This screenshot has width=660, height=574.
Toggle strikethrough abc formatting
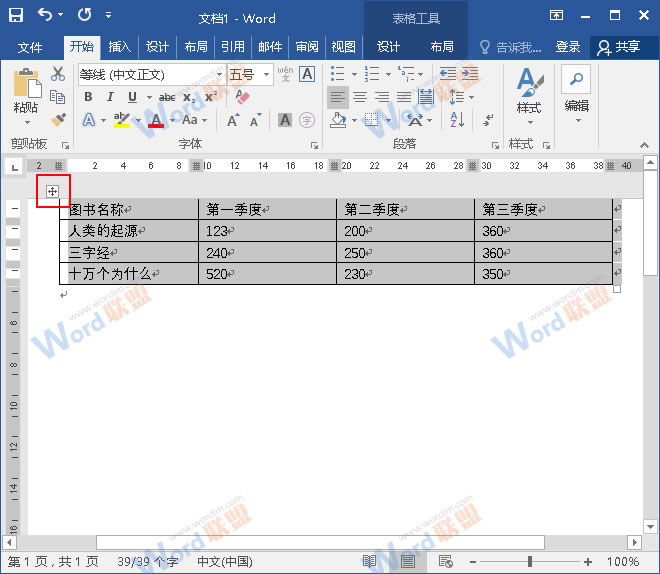[x=167, y=97]
